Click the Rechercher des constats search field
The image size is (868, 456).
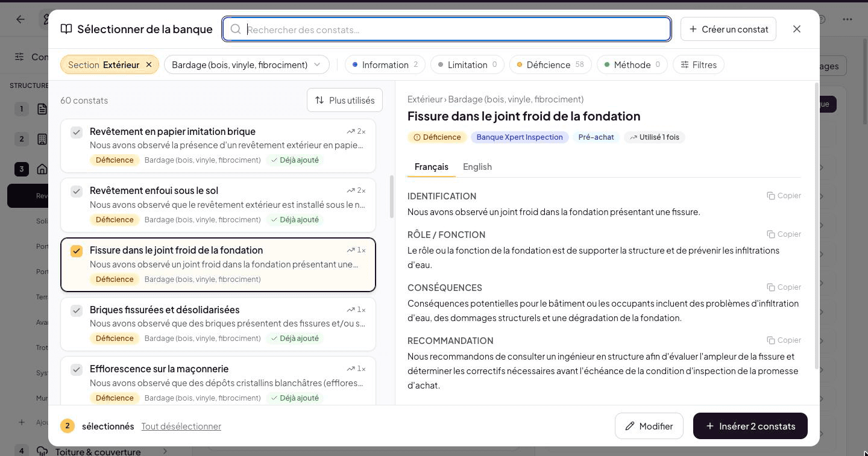pos(447,29)
